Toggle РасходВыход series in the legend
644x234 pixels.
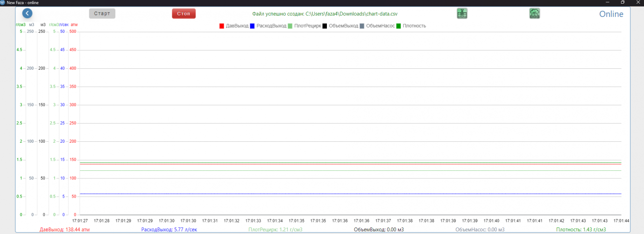[x=268, y=26]
